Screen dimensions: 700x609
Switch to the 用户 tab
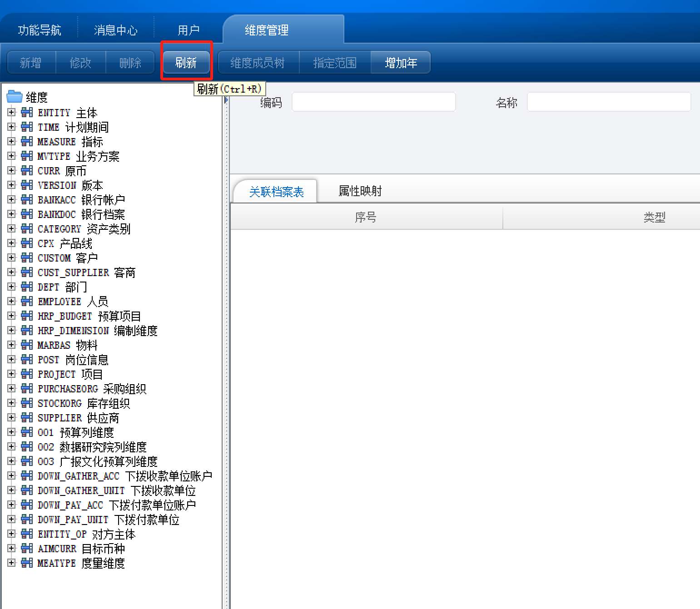point(189,30)
